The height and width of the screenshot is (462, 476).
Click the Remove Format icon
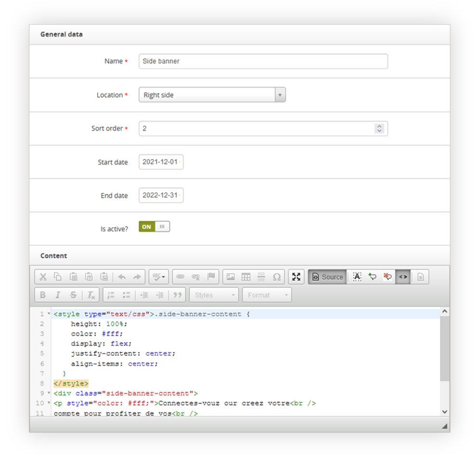(91, 295)
